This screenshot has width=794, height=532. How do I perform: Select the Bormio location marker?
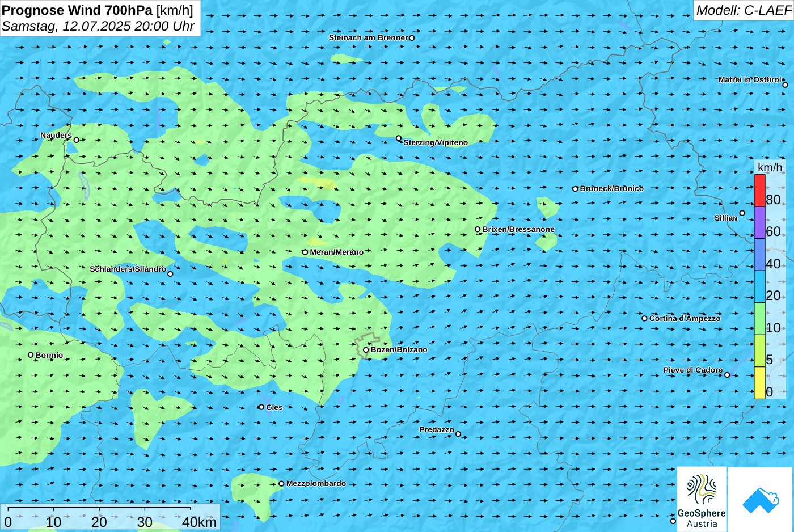pyautogui.click(x=31, y=355)
